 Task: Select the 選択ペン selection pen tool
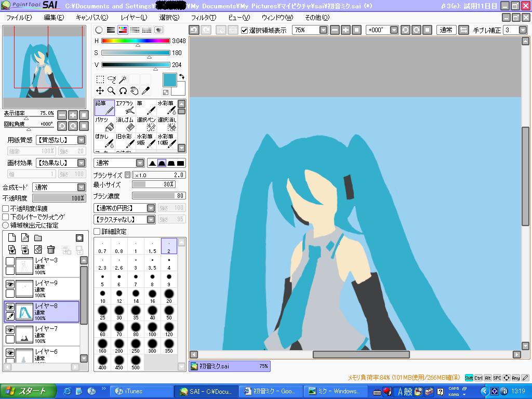coord(146,124)
